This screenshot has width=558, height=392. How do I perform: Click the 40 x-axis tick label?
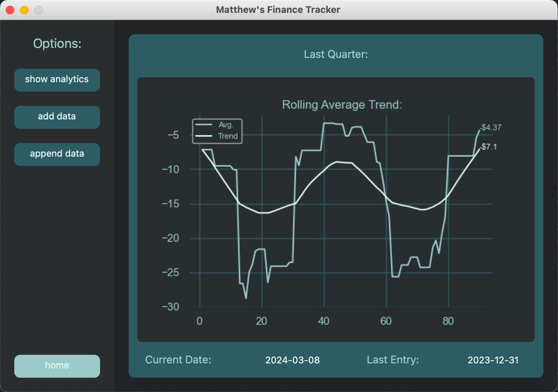tap(324, 321)
